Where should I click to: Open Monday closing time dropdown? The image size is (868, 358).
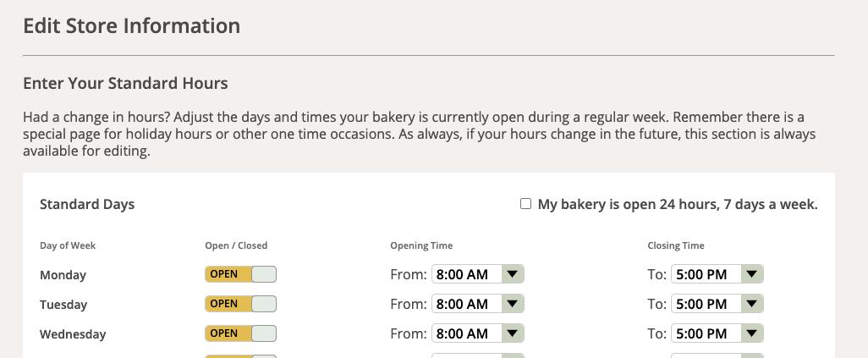(x=706, y=274)
